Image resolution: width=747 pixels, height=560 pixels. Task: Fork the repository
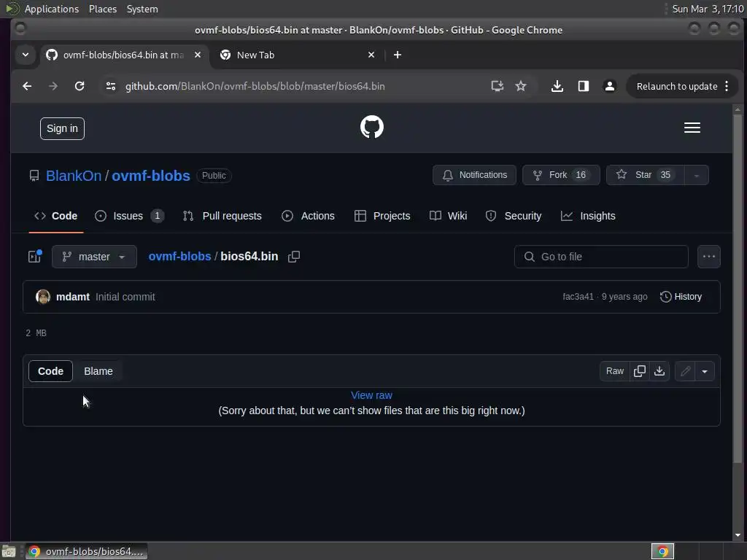tap(561, 175)
